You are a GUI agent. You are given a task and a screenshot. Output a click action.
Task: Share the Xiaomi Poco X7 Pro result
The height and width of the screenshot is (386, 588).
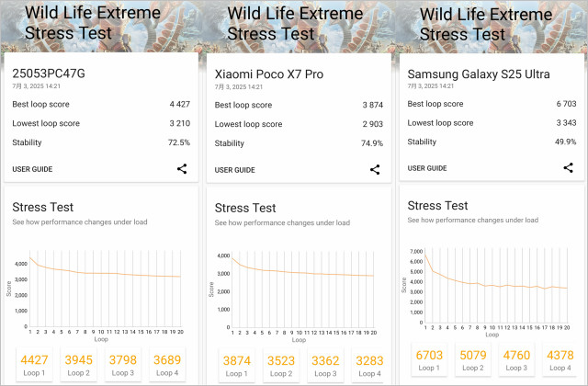[x=375, y=169]
